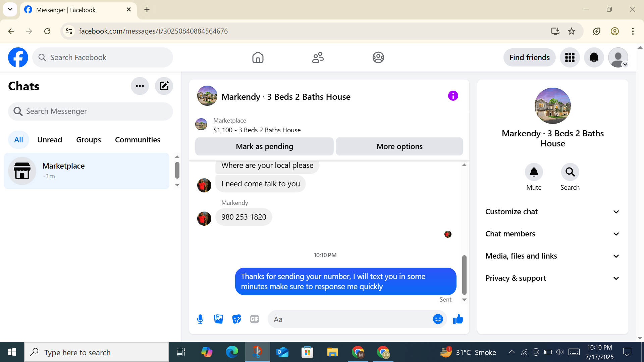This screenshot has width=644, height=362.
Task: Open tab search dropdown in Chrome
Action: [10, 9]
